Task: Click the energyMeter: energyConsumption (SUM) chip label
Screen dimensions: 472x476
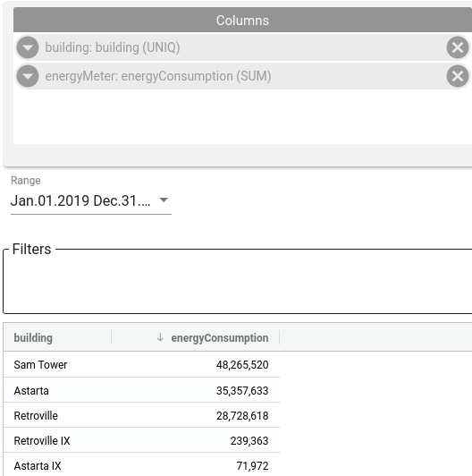Action: [158, 76]
